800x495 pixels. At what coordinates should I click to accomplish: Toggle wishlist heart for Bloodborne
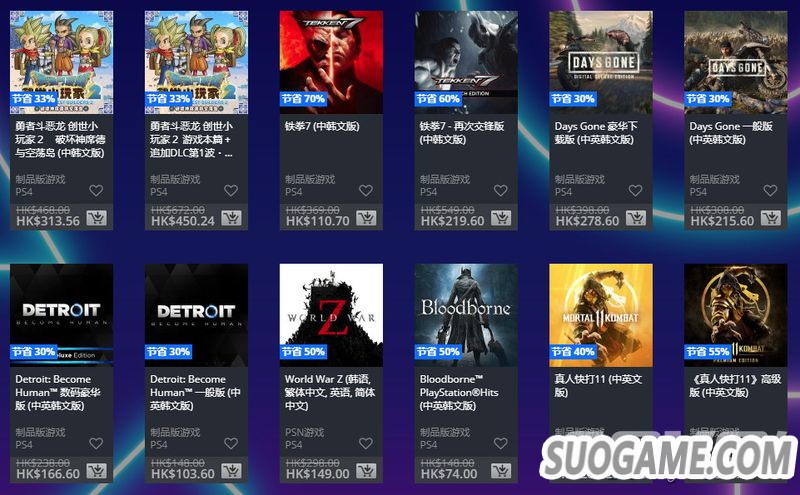(x=501, y=443)
